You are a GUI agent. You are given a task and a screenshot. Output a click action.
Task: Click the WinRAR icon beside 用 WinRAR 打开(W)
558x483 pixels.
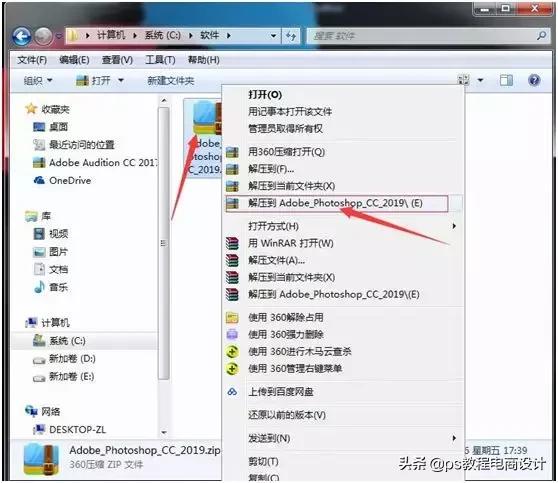[232, 243]
